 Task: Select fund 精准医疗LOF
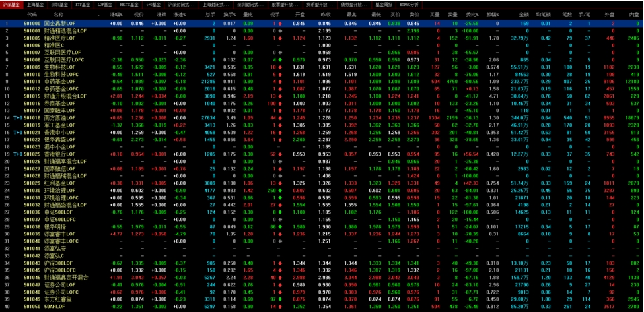pyautogui.click(x=59, y=38)
